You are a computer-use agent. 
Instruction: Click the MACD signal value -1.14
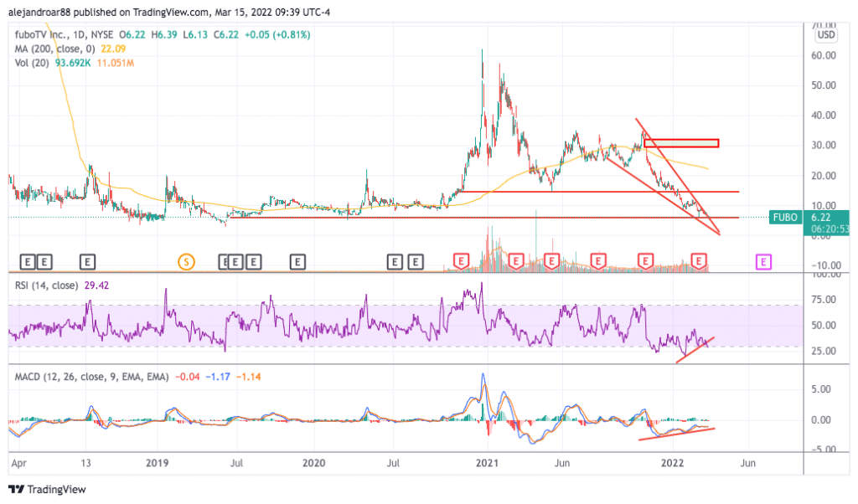[x=248, y=377]
